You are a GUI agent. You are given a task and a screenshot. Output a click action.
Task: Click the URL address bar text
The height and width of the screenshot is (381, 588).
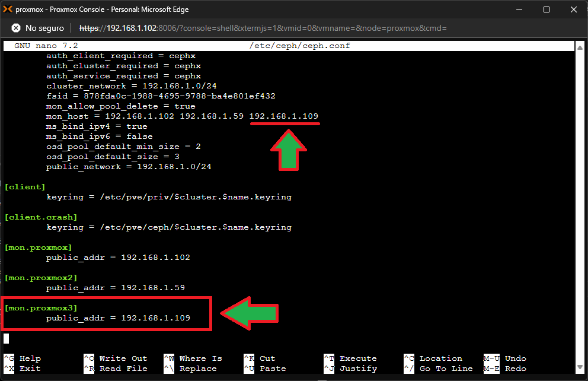click(263, 28)
